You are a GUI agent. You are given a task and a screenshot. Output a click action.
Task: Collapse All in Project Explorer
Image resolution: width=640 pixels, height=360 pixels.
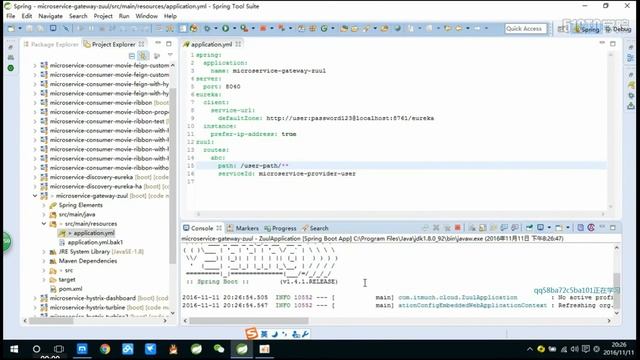132,56
